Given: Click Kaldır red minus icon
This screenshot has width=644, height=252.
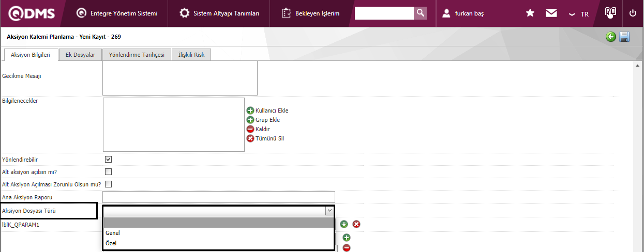Looking at the screenshot, I should 250,129.
